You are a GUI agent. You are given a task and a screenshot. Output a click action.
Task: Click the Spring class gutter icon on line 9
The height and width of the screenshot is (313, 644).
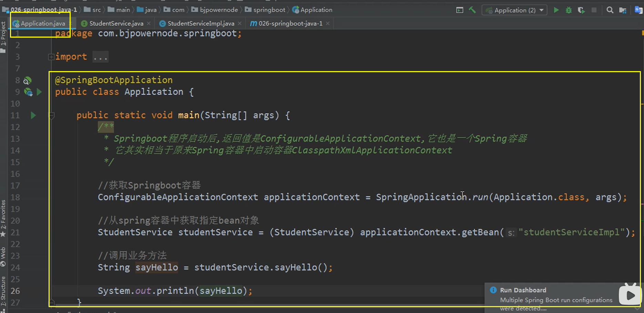coord(28,92)
